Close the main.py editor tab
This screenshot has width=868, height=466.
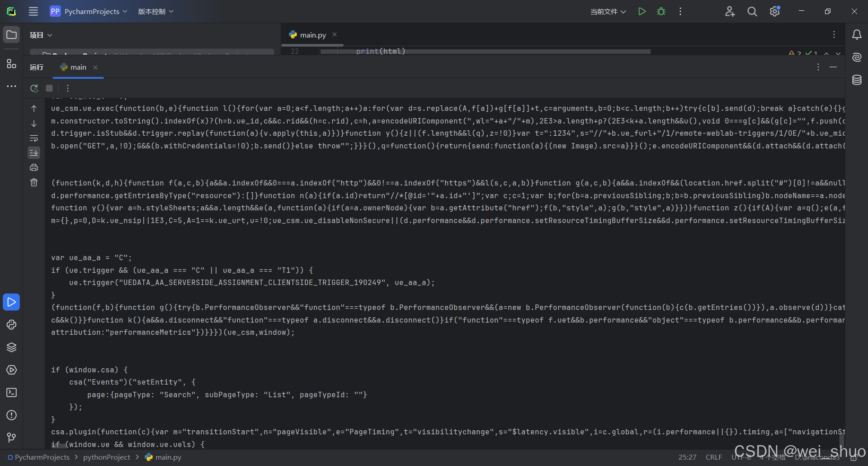(x=335, y=34)
